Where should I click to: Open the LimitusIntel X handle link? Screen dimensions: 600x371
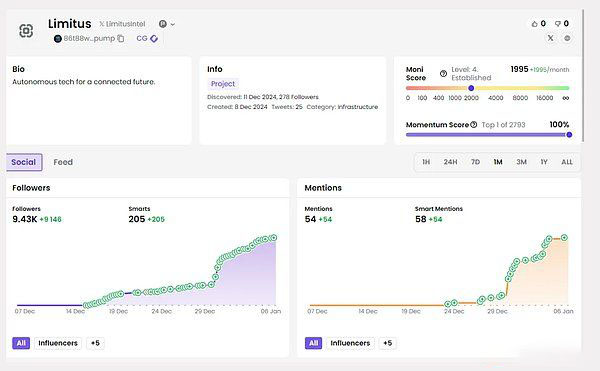click(x=122, y=24)
